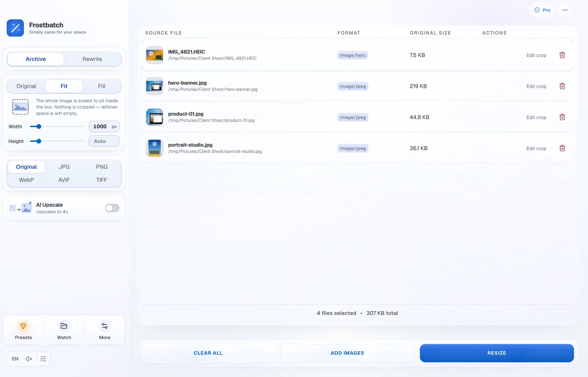Open the three-dot overflow menu
Image resolution: width=588 pixels, height=377 pixels.
(565, 10)
